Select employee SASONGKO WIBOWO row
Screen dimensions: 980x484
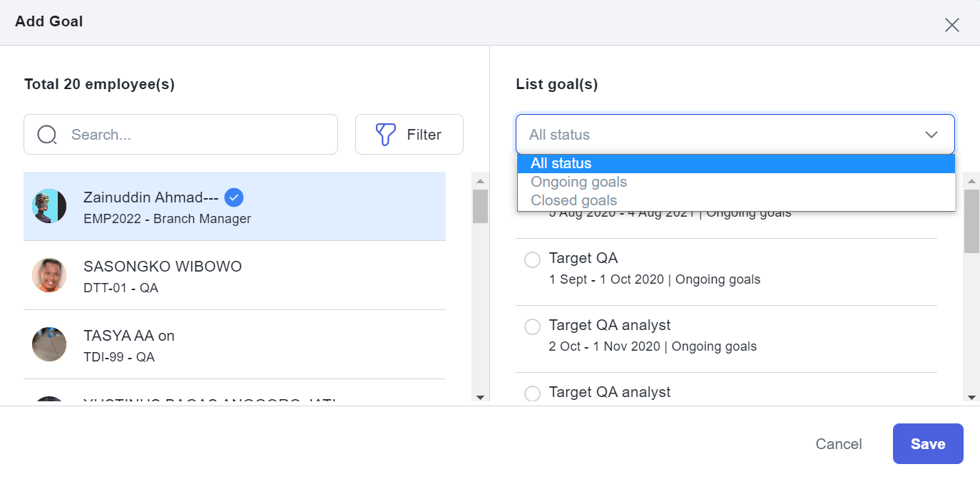(x=234, y=276)
